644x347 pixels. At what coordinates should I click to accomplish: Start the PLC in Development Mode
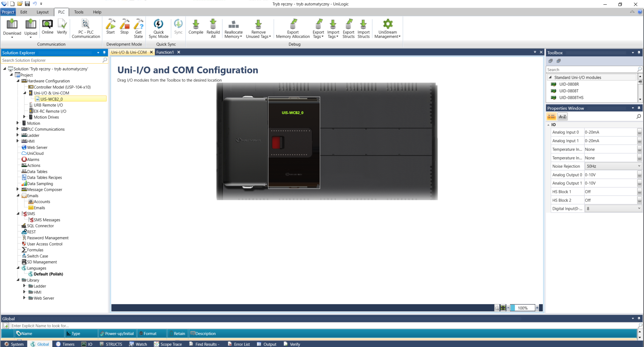tap(110, 27)
